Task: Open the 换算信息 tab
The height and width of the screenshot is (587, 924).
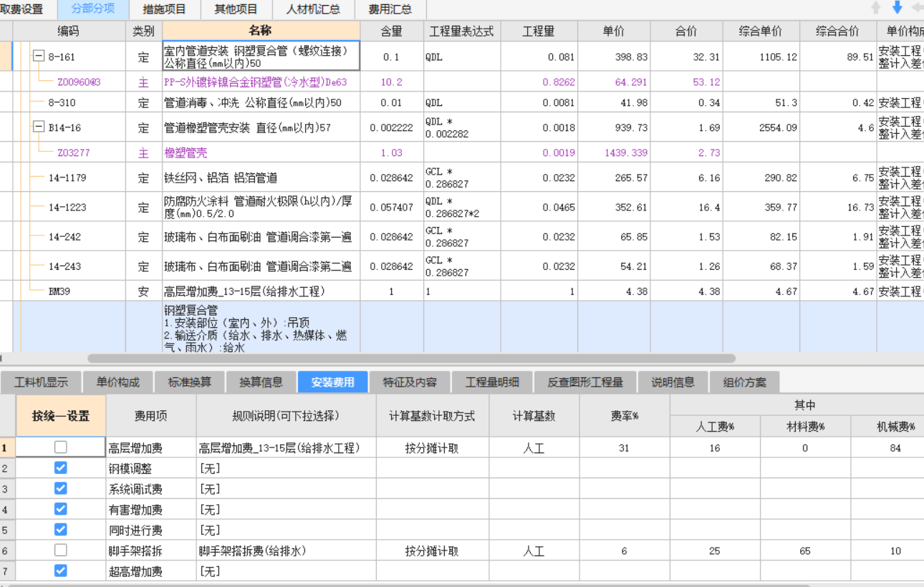Action: 261,382
